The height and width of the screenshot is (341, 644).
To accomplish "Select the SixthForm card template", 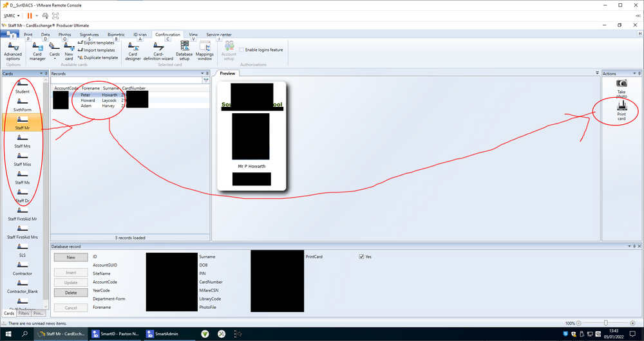I will [x=22, y=105].
